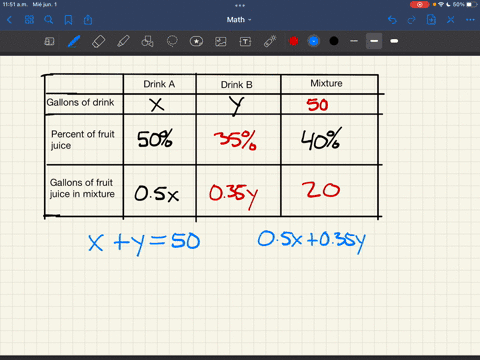Select the Text box tool
Viewport: 480px width, 360px height.
point(245,41)
